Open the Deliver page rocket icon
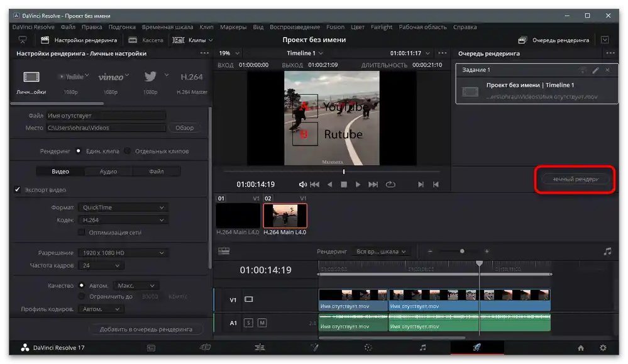Viewport: 628px width, 364px height. (x=477, y=347)
